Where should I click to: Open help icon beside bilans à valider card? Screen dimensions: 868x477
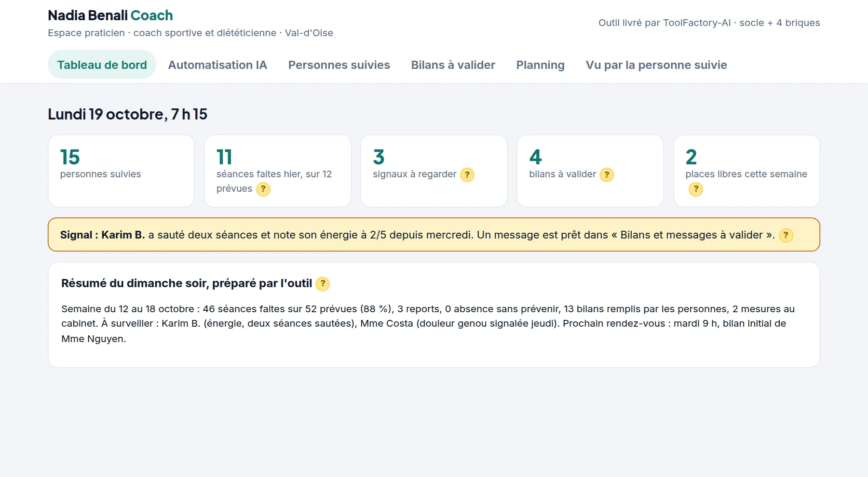pyautogui.click(x=607, y=174)
